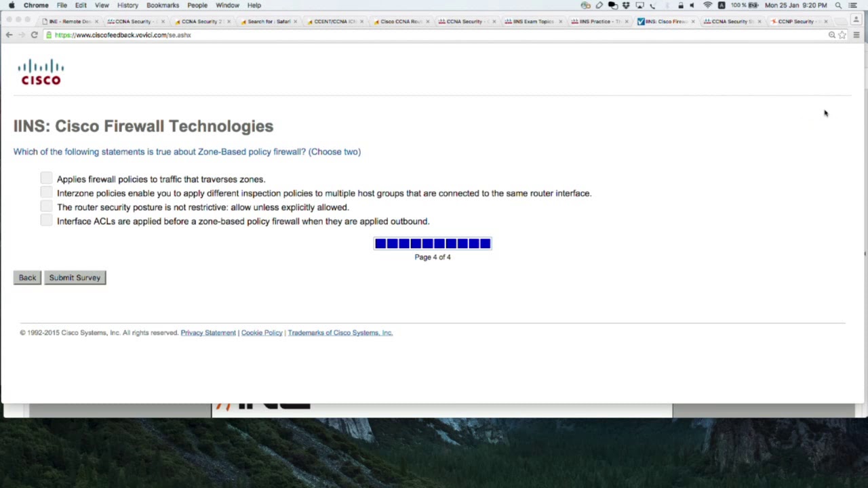Click the Cisco logo

coord(41,72)
